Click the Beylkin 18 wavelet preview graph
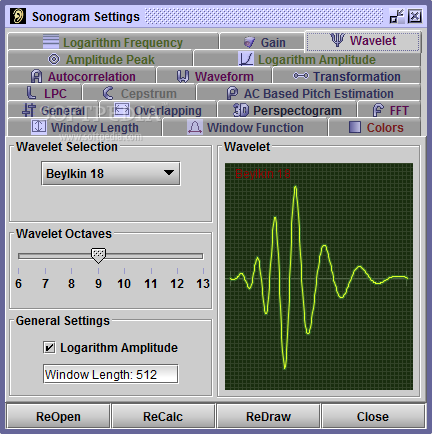Screen dimensions: 432x434 click(319, 276)
